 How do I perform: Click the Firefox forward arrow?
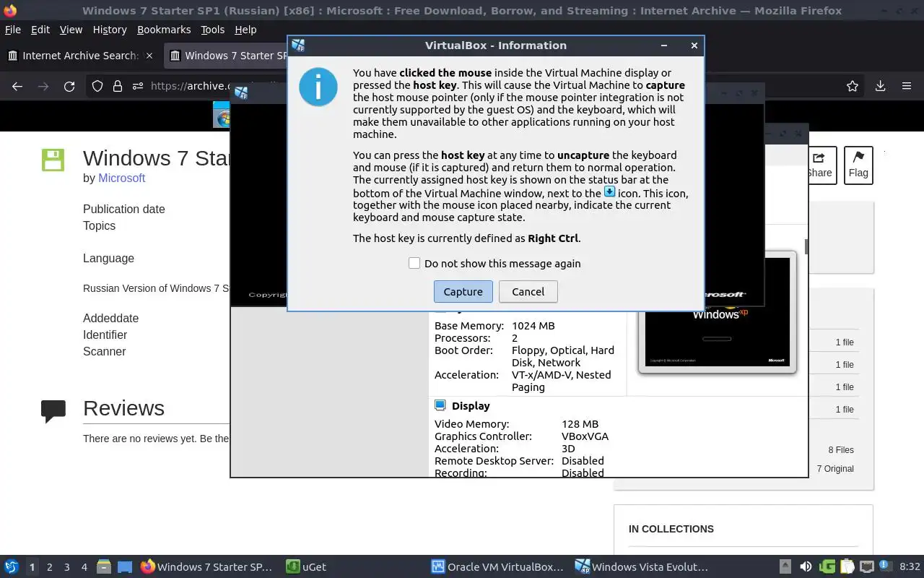(43, 86)
